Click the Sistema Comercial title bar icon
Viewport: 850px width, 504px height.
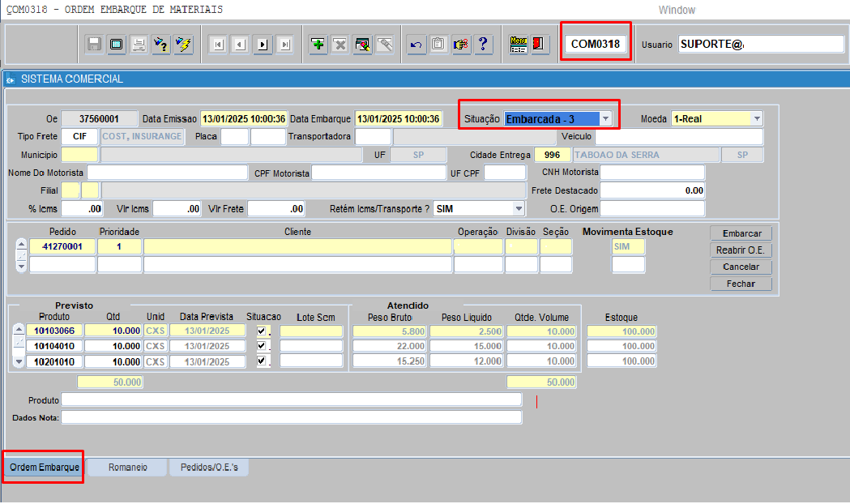[x=11, y=79]
